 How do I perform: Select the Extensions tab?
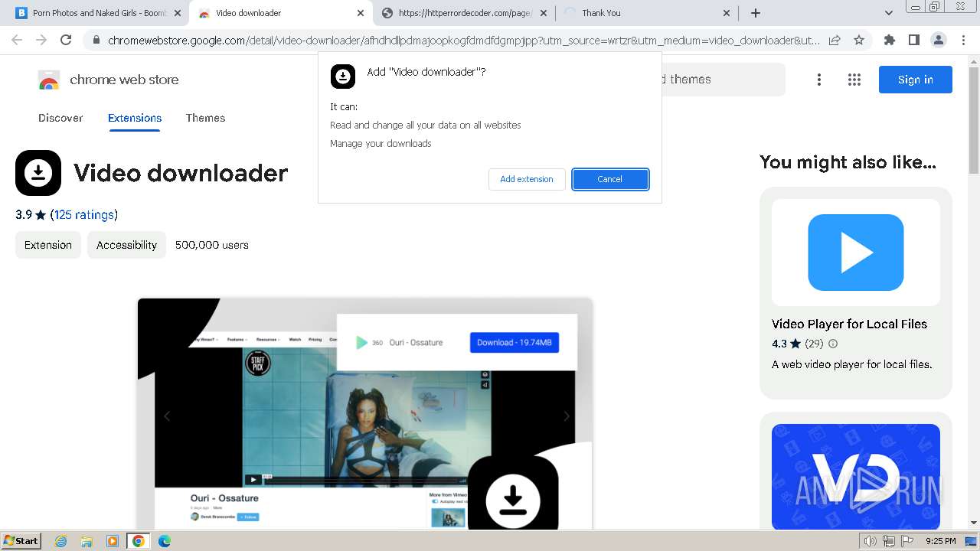(135, 118)
